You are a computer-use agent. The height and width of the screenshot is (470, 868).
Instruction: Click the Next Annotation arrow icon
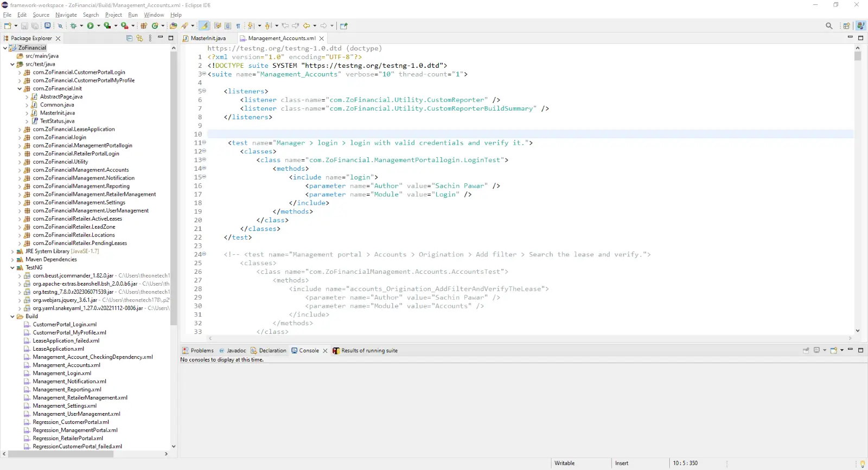pos(251,25)
